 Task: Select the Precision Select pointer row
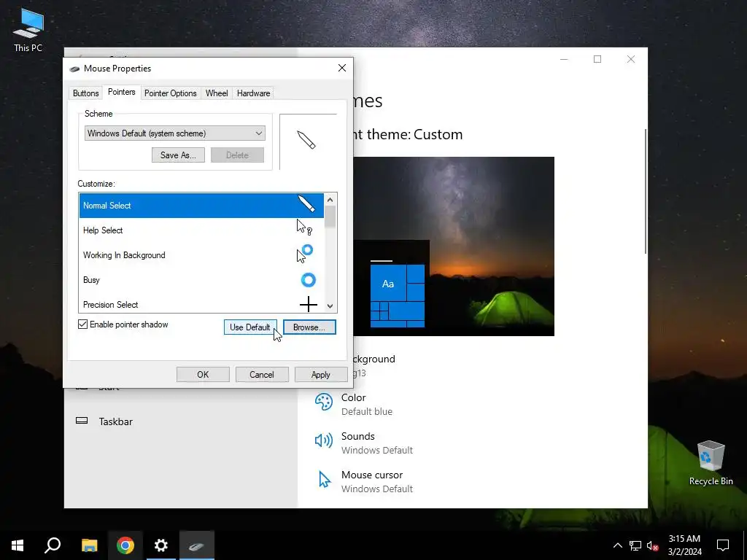click(x=201, y=303)
